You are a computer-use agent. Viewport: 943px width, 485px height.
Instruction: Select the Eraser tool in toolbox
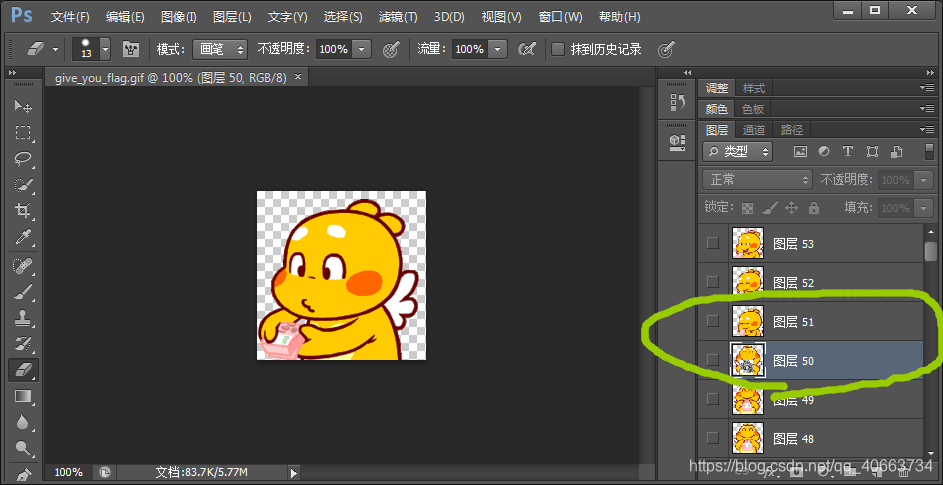pyautogui.click(x=23, y=369)
